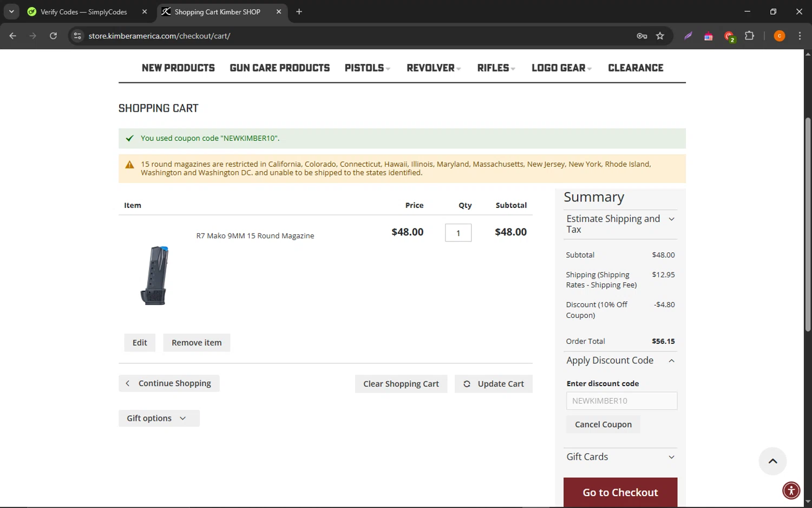Open the orange profile avatar
Image resolution: width=812 pixels, height=508 pixels.
(780, 36)
